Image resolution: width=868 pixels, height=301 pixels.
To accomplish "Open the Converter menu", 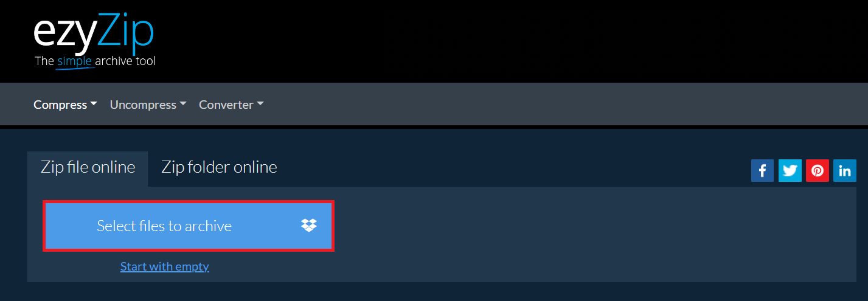I will tap(231, 105).
